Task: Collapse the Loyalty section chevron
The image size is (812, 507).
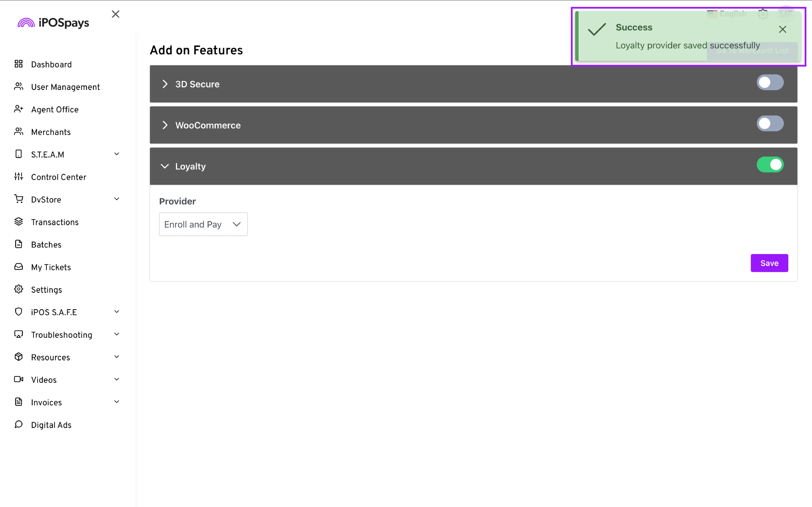Action: click(x=165, y=166)
